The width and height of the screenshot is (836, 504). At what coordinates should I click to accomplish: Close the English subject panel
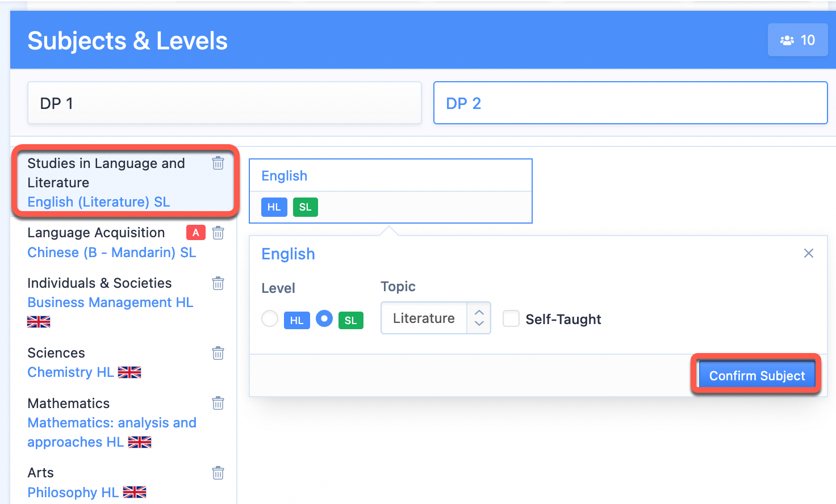tap(809, 253)
